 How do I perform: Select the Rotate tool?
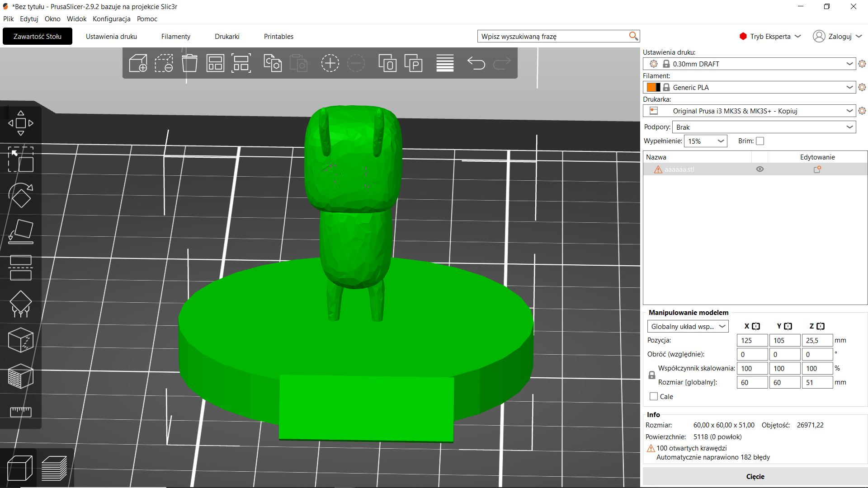(21, 195)
